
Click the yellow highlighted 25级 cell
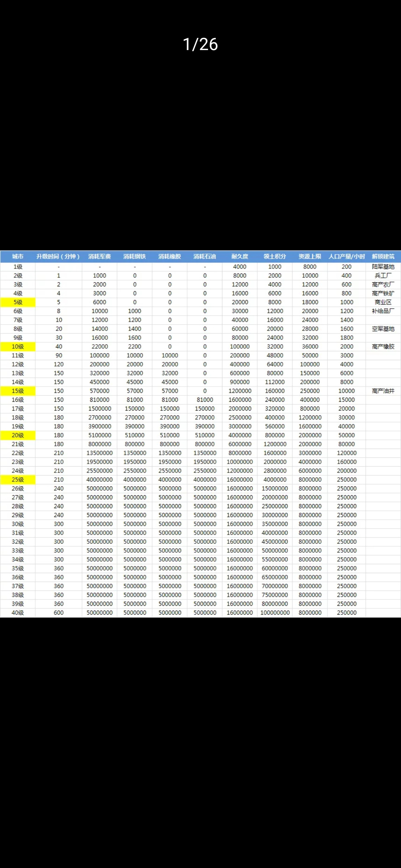(x=18, y=480)
